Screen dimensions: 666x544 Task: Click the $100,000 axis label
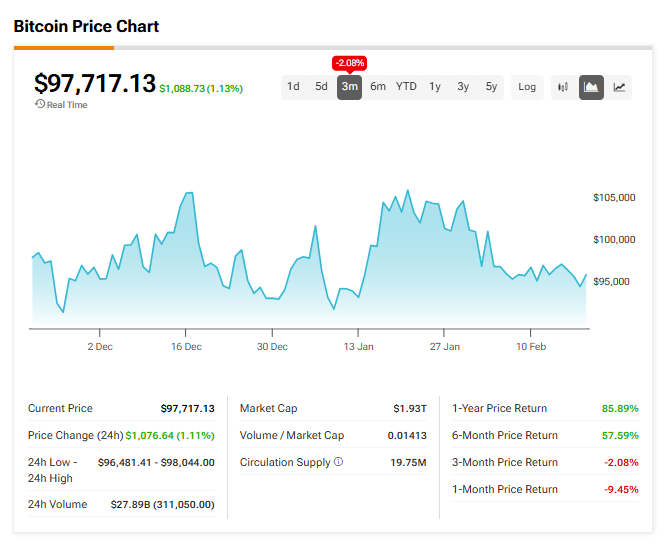(x=614, y=240)
